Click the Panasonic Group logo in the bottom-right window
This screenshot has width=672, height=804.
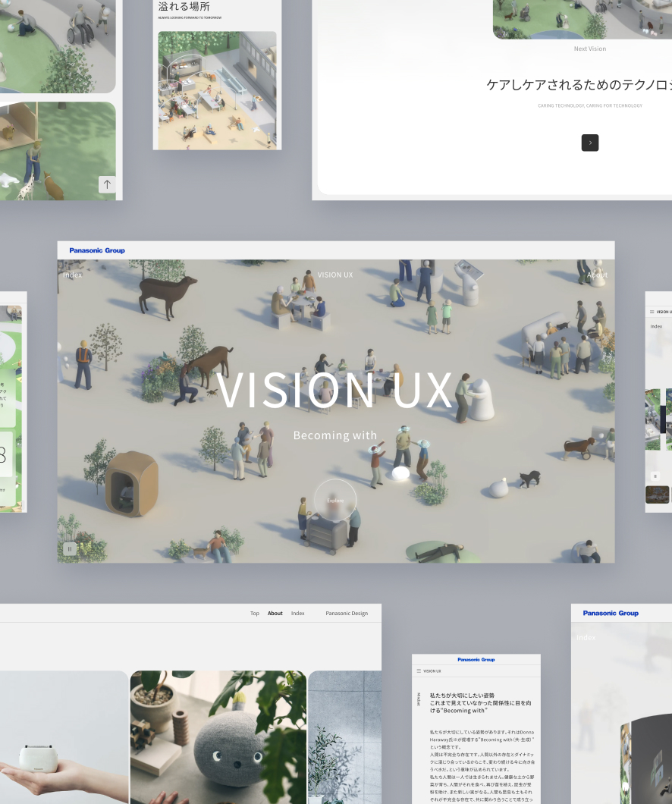point(611,613)
